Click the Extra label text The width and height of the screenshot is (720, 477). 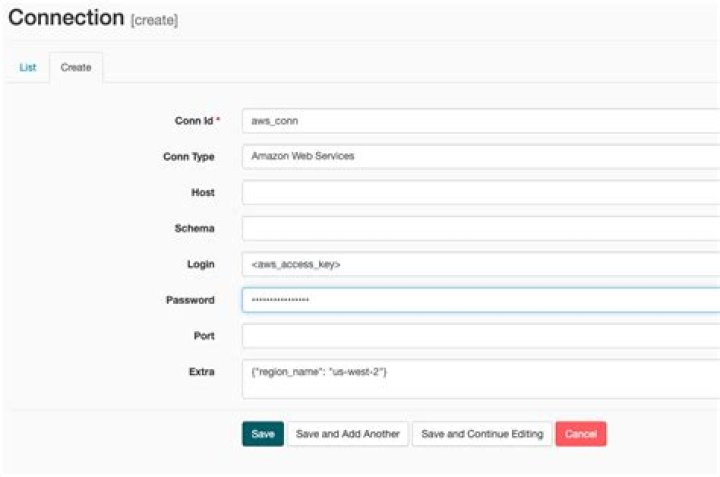point(201,372)
